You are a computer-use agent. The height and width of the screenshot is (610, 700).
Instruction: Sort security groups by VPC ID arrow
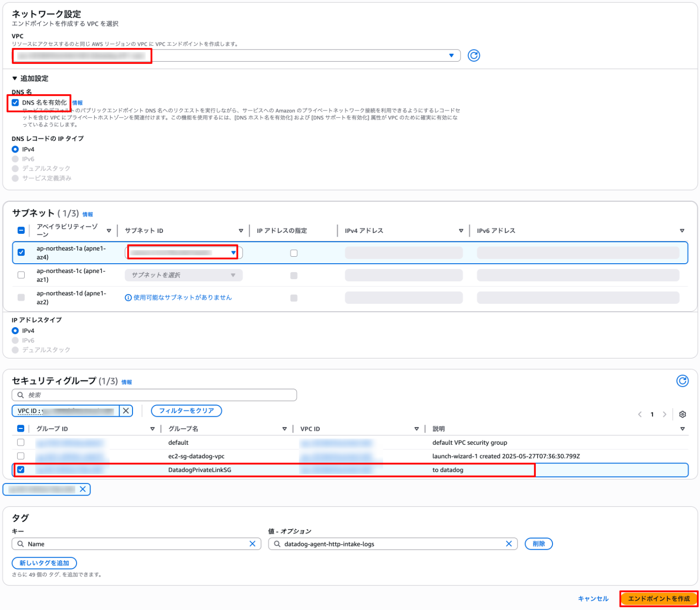point(416,429)
